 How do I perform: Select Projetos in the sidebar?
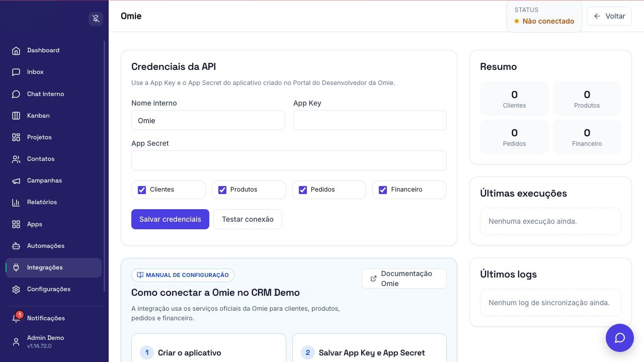53,137
